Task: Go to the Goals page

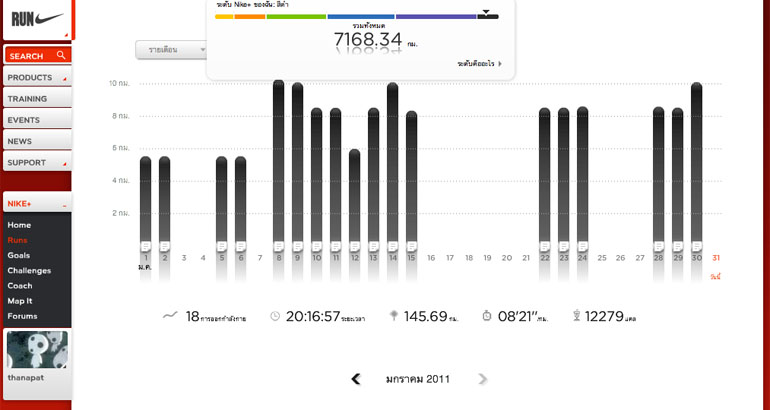Action: pyautogui.click(x=19, y=255)
